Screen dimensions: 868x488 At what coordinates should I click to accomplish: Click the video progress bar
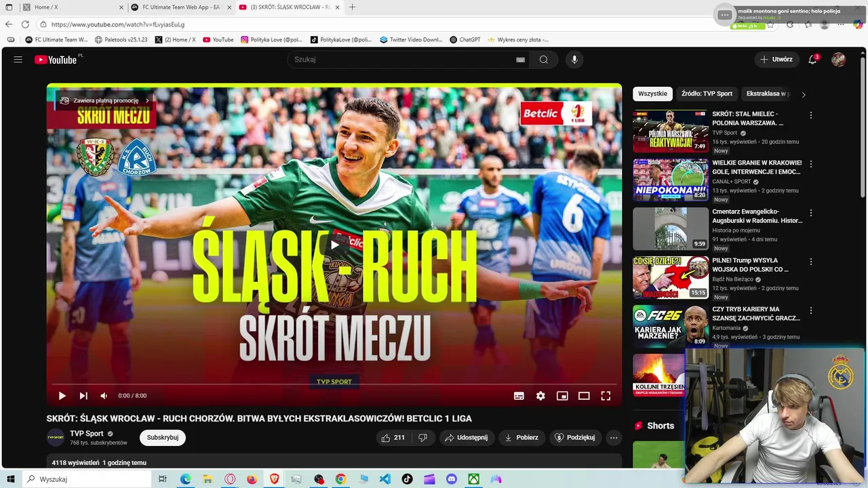point(334,384)
